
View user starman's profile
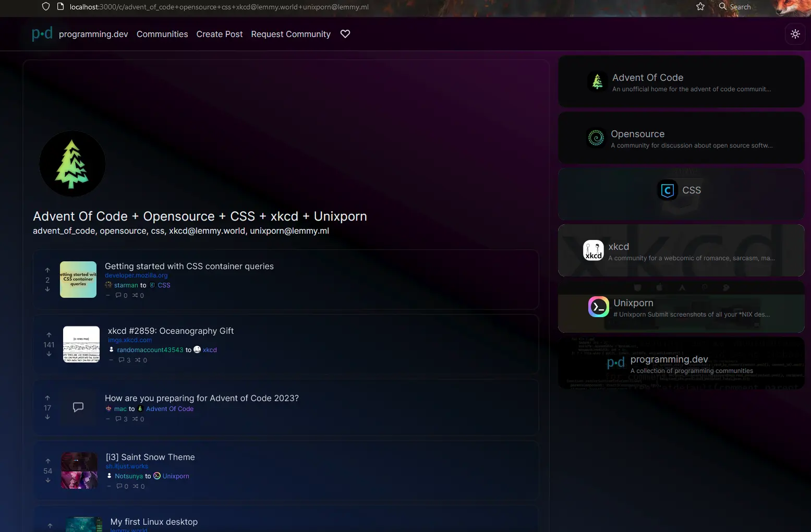pos(126,285)
